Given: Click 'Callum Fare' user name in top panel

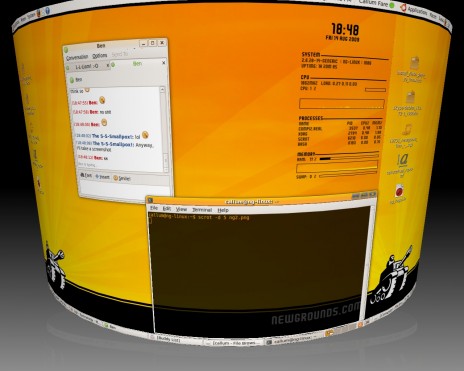Looking at the screenshot, I should (x=373, y=3).
